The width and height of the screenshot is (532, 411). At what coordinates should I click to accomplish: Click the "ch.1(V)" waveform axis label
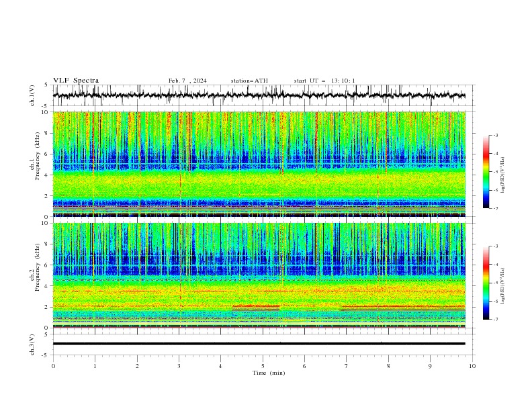(x=32, y=95)
